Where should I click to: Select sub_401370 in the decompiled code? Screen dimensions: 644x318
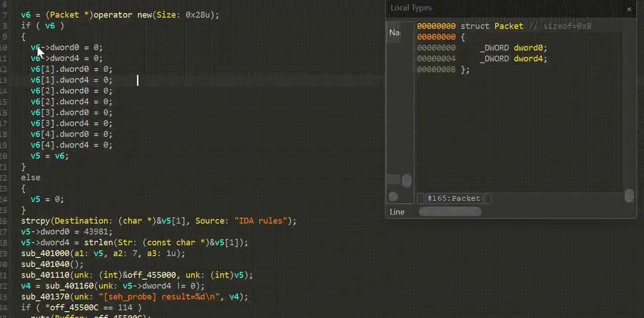click(x=45, y=297)
